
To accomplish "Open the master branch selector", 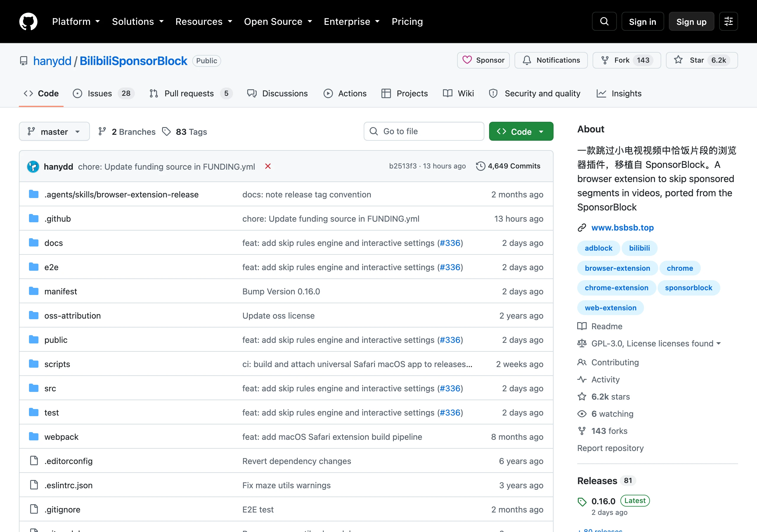I will coord(54,132).
